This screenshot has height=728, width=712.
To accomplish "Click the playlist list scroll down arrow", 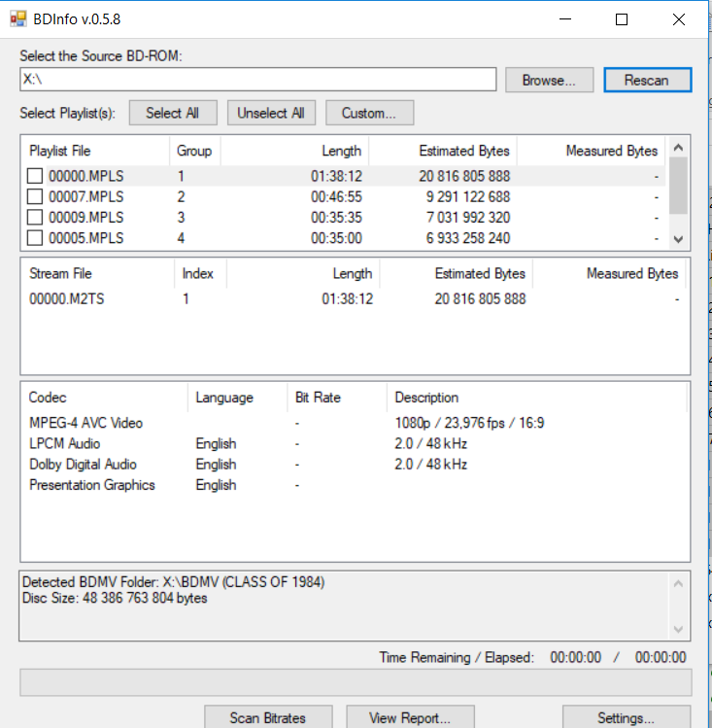I will click(x=678, y=239).
